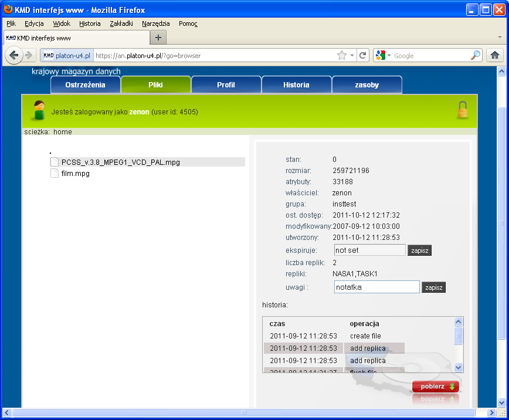509x420 pixels.
Task: Bookmark this page with the star icon
Action: [x=341, y=56]
